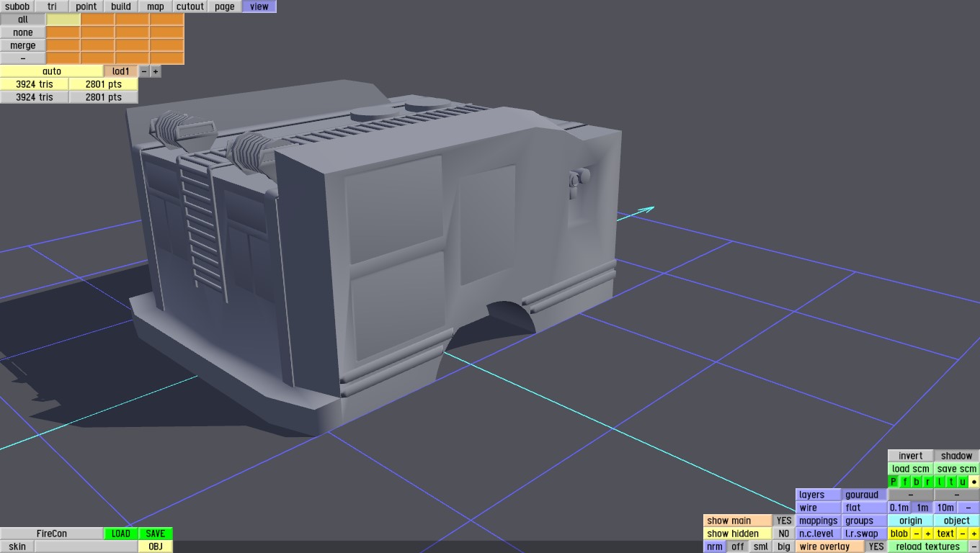The width and height of the screenshot is (980, 553).
Task: Decrease LOD with minus beside lod1
Action: (x=144, y=71)
